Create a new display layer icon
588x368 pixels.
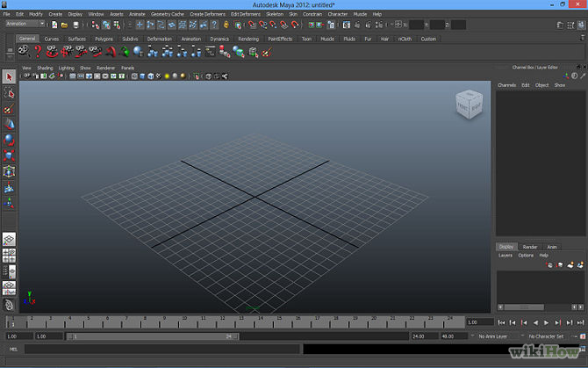pyautogui.click(x=570, y=265)
